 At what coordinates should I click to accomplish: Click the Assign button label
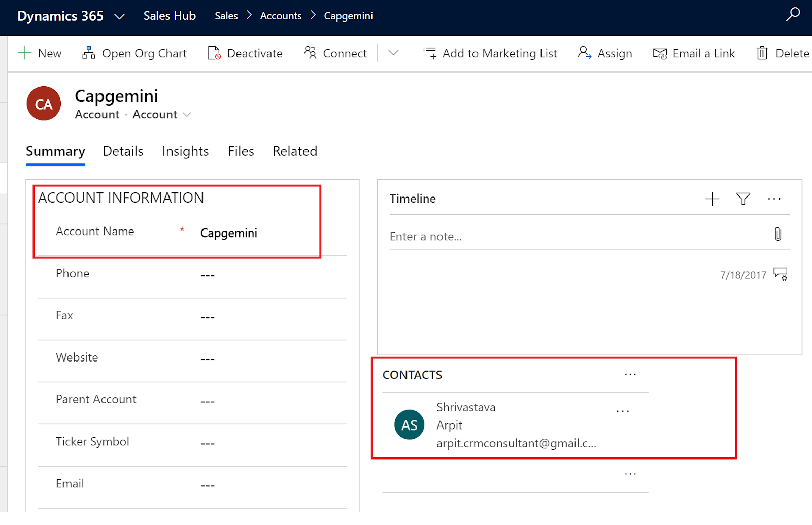coord(615,53)
